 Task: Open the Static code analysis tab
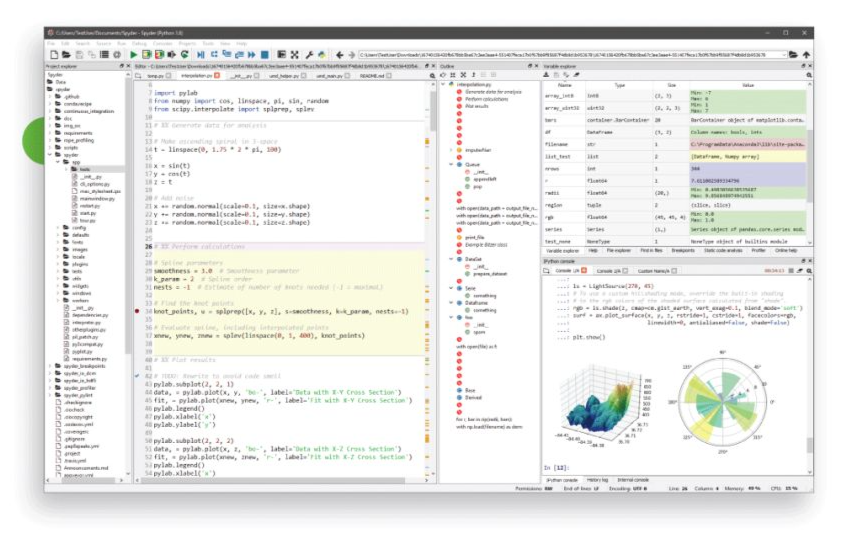[723, 250]
